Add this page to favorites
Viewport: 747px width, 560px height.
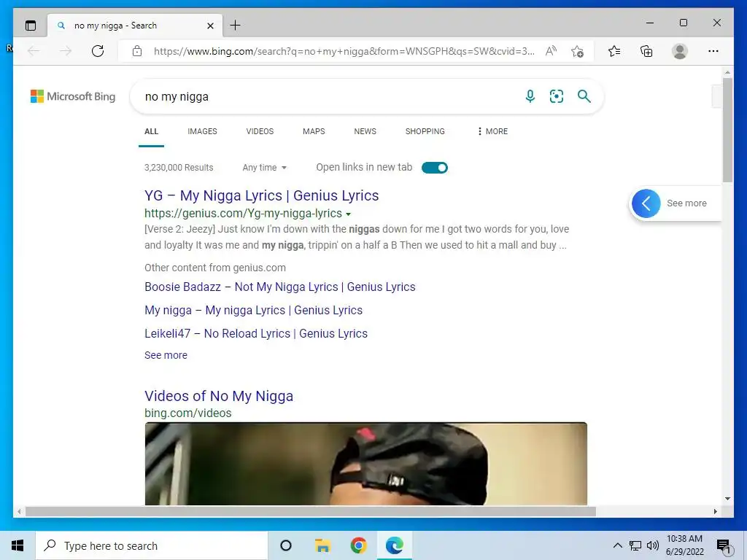(578, 51)
